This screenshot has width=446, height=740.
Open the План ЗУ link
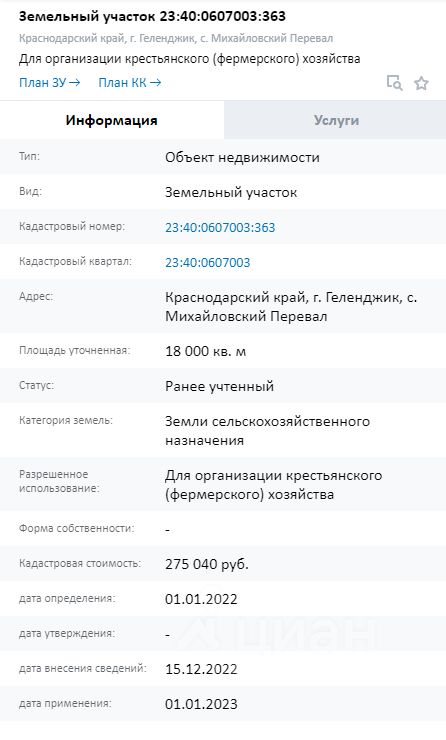coord(50,83)
